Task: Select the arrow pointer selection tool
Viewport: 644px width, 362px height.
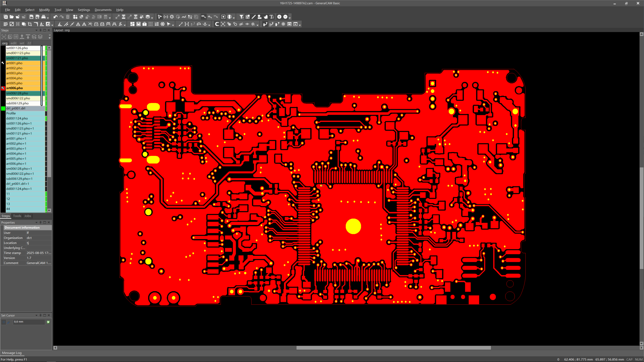Action: [x=159, y=17]
